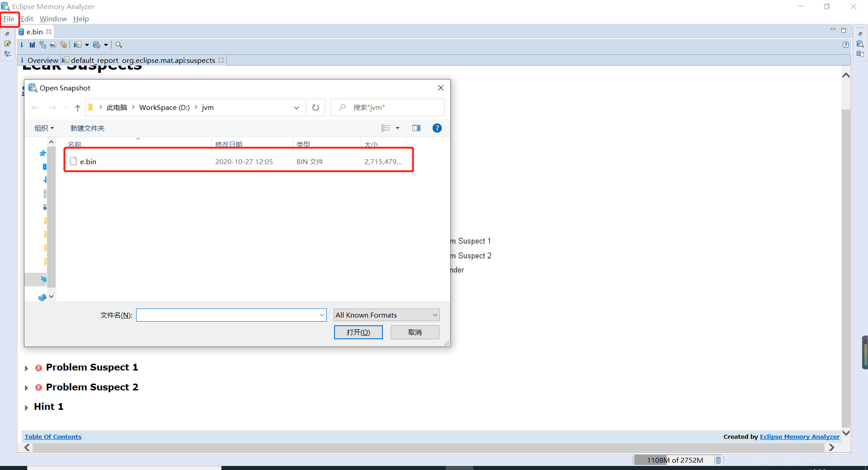Click the editor help question-mark icon
Screen dimensions: 868x470
pyautogui.click(x=846, y=45)
